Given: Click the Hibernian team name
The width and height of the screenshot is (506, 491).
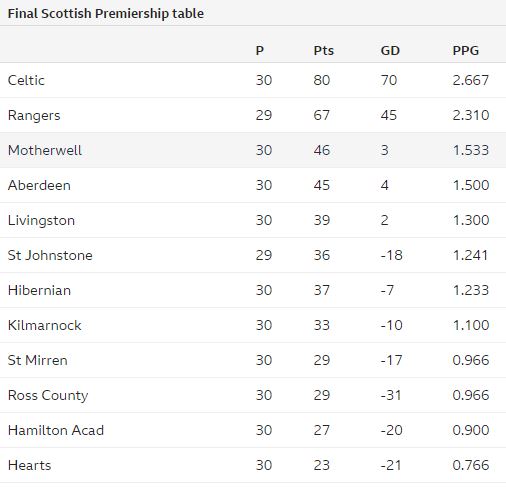Looking at the screenshot, I should pyautogui.click(x=39, y=290).
